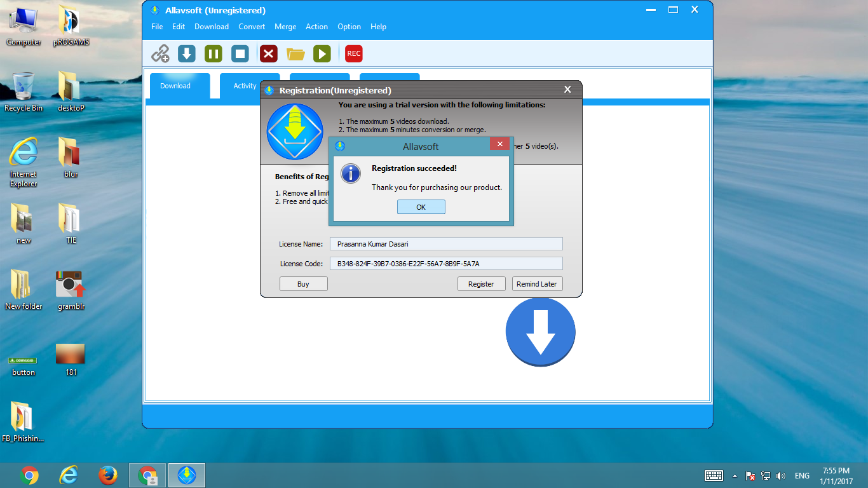Open Edit menu
Viewport: 868px width, 488px height.
[x=179, y=27]
